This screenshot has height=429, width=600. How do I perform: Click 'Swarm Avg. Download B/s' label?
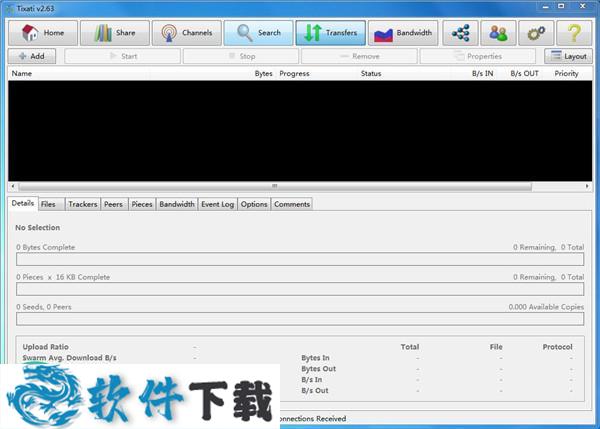(69, 358)
